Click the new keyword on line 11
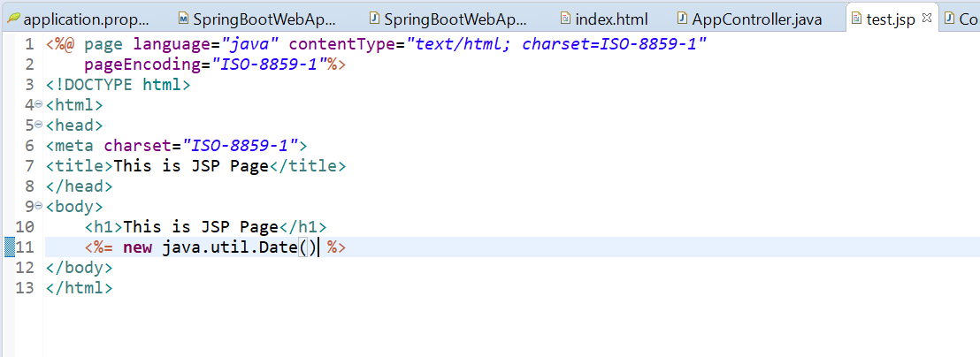 tap(137, 247)
